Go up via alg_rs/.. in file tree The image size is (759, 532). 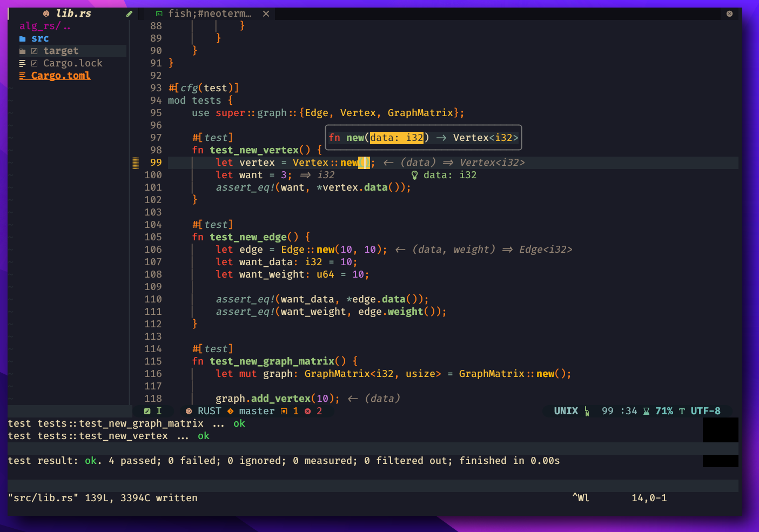point(45,26)
